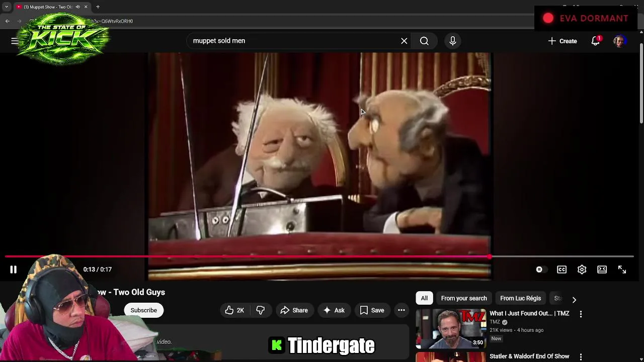Viewport: 644px width, 362px height.
Task: Start voice search with the microphone
Action: [452, 41]
